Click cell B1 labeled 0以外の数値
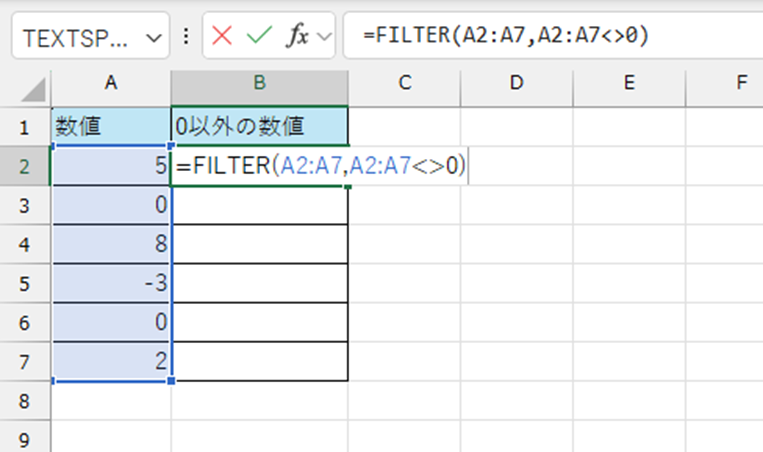 (260, 127)
